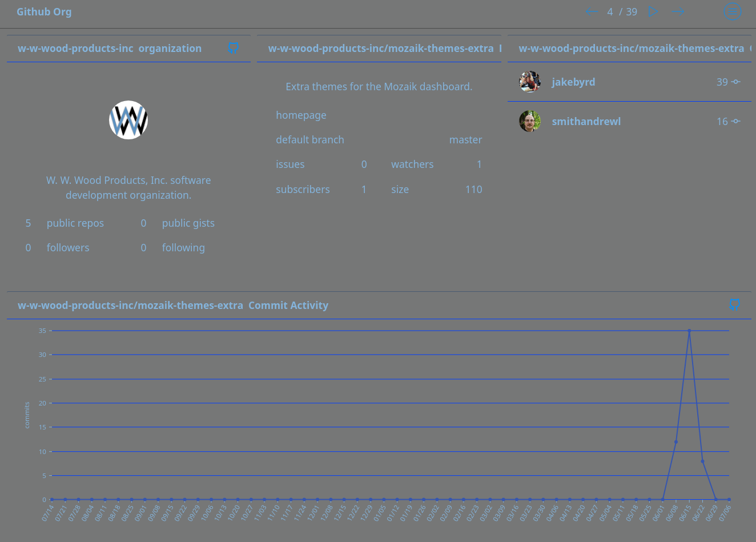Click the 07/14 x-axis date label

[x=47, y=513]
